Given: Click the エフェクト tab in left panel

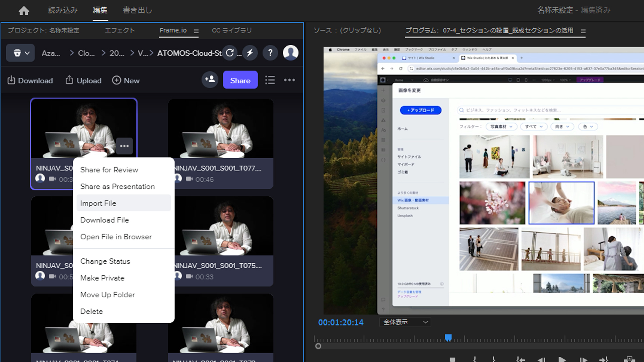Looking at the screenshot, I should tap(119, 30).
